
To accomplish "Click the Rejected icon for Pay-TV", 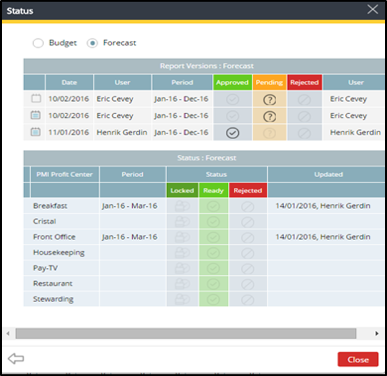I will point(248,269).
